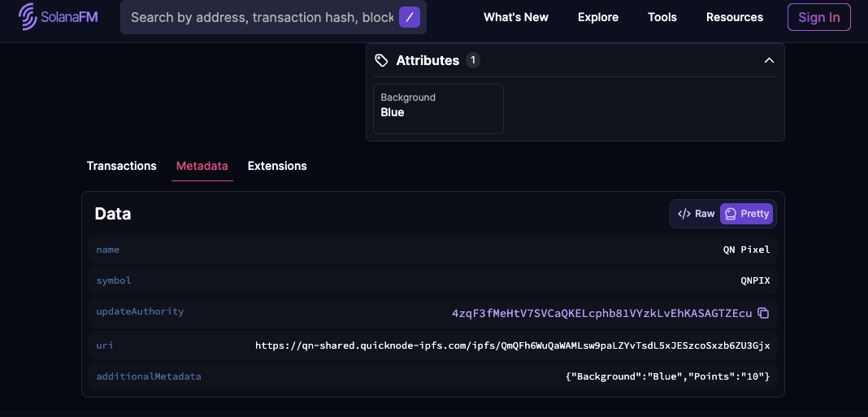Open the updateAuthority address link
The height and width of the screenshot is (417, 868).
pos(601,313)
